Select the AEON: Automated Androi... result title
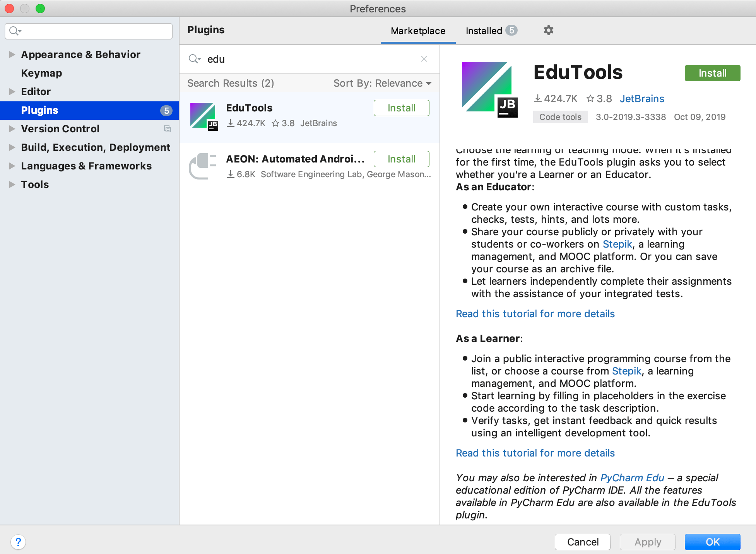 [296, 159]
